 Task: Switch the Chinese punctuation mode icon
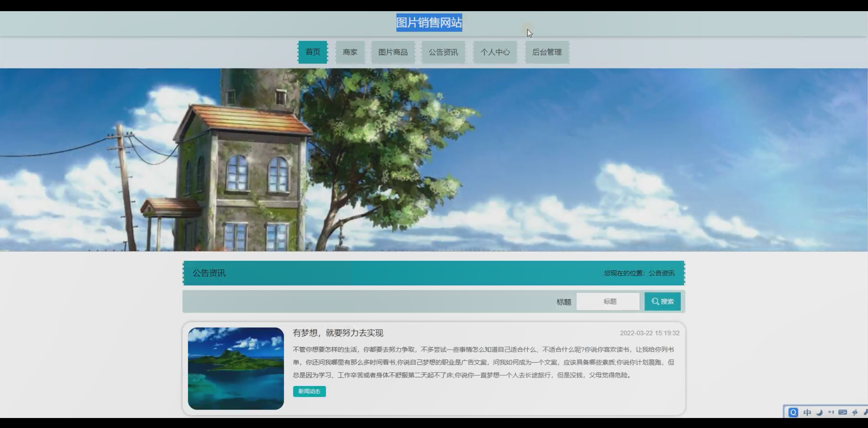(831, 413)
